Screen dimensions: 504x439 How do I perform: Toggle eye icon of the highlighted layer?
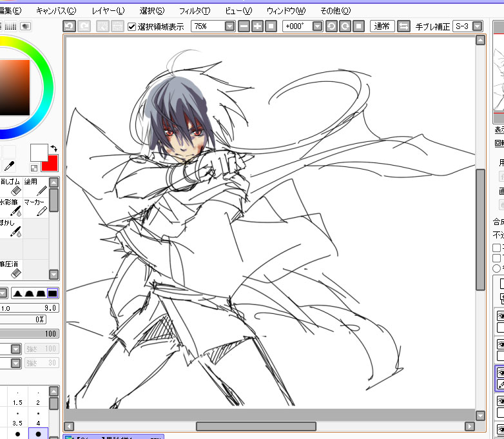pyautogui.click(x=501, y=373)
